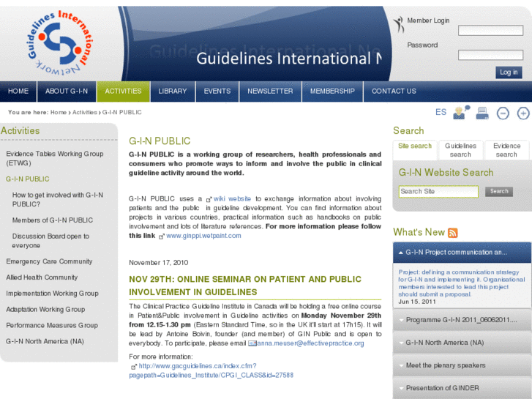This screenshot has height=399, width=532.
Task: Open the EVENTS menu item
Action: 217,92
